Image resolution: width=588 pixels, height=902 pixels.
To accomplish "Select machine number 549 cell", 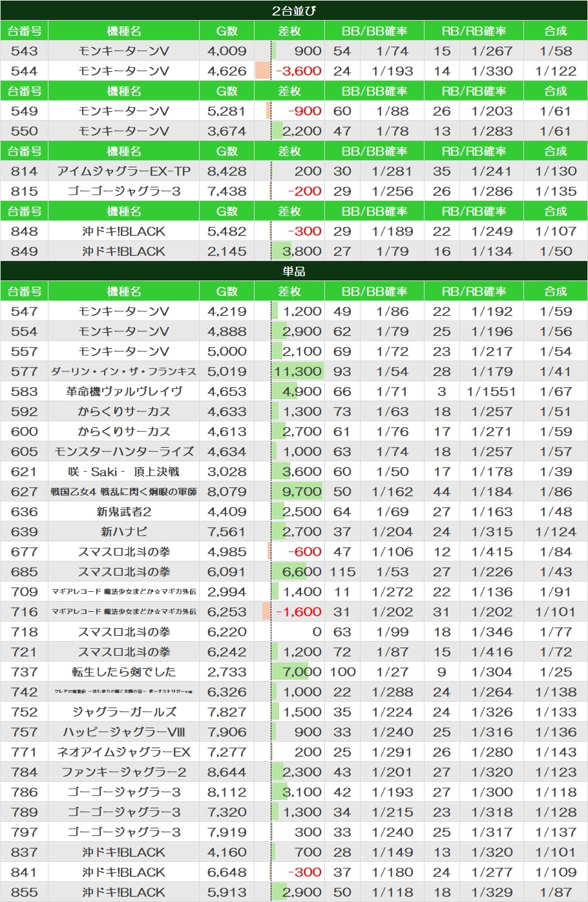I will [25, 111].
